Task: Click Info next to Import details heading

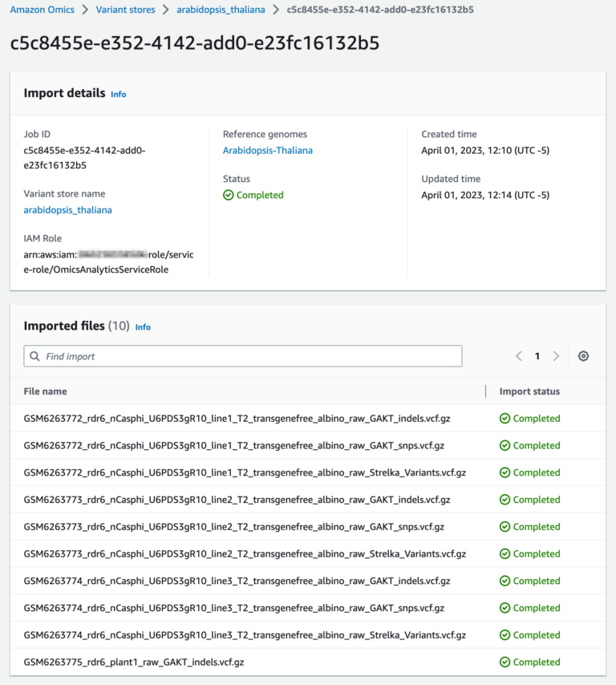Action: (x=118, y=94)
